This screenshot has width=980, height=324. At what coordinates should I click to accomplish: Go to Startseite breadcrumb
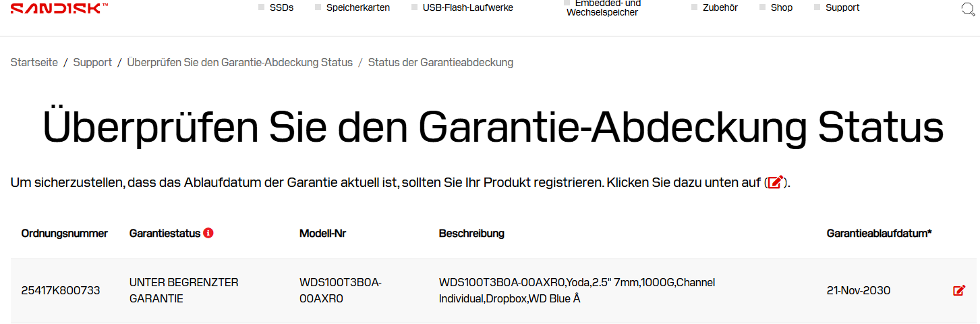point(34,62)
